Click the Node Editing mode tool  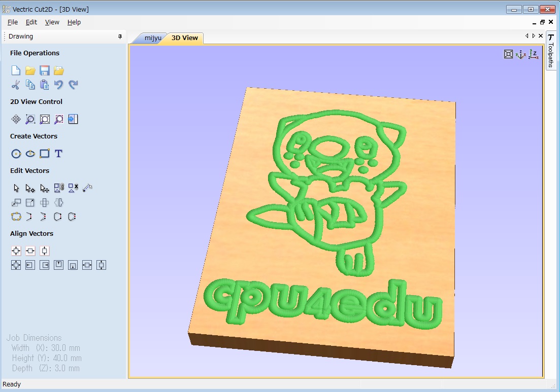pyautogui.click(x=30, y=188)
